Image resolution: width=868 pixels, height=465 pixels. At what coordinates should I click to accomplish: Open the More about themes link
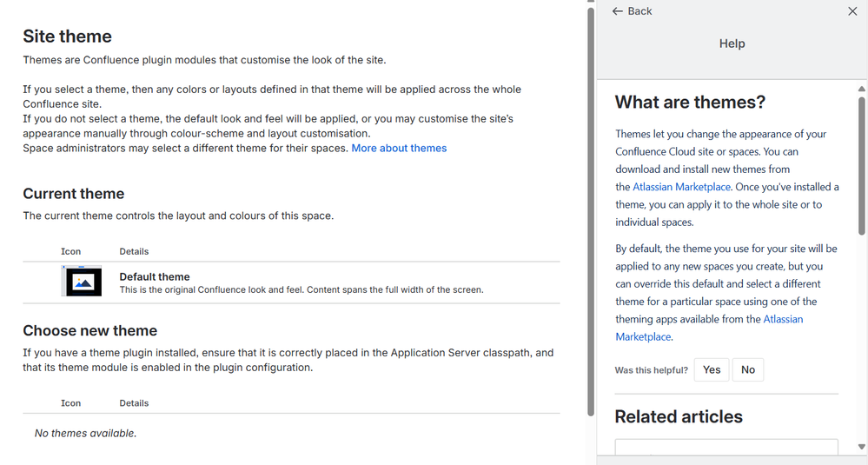(x=399, y=149)
